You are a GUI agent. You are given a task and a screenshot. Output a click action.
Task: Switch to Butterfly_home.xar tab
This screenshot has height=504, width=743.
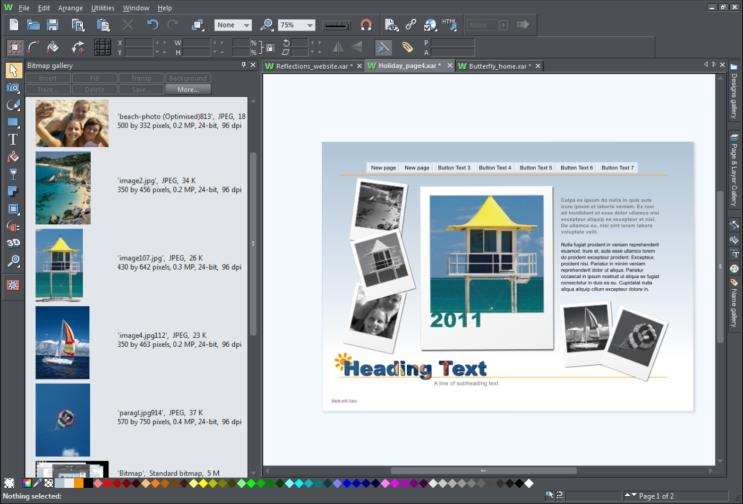click(x=500, y=66)
